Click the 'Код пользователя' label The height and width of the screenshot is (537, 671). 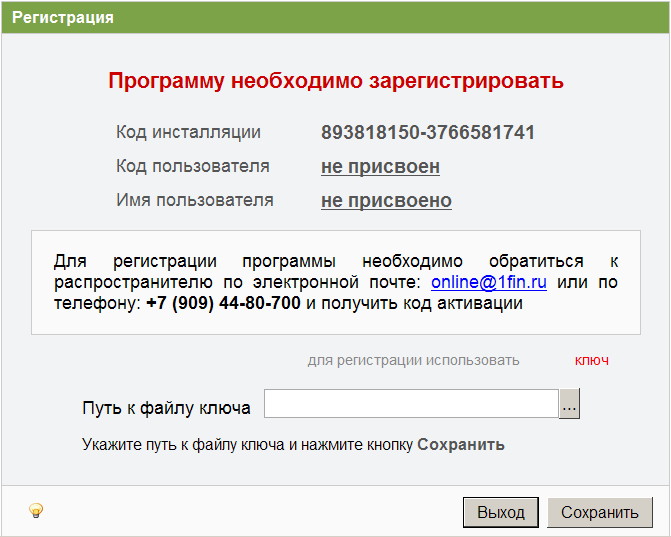click(x=193, y=166)
